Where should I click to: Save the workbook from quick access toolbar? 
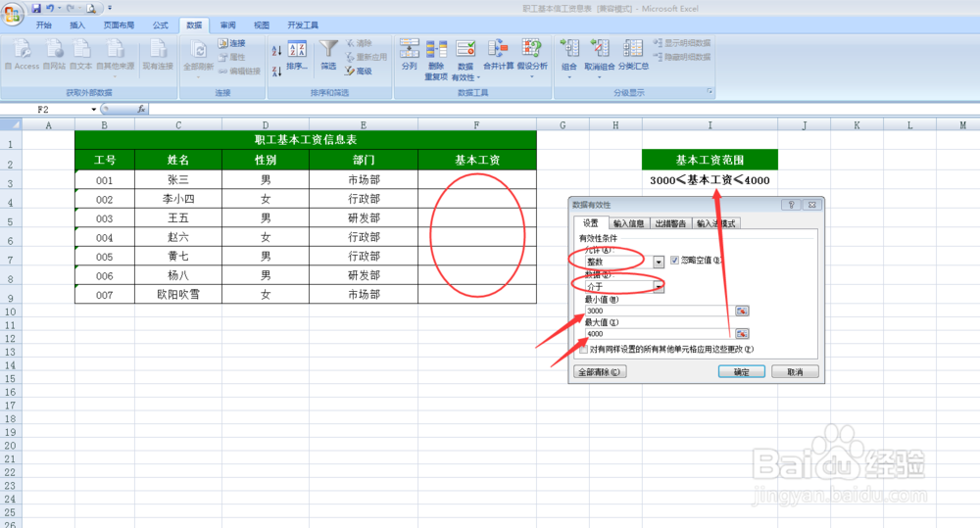(x=35, y=8)
